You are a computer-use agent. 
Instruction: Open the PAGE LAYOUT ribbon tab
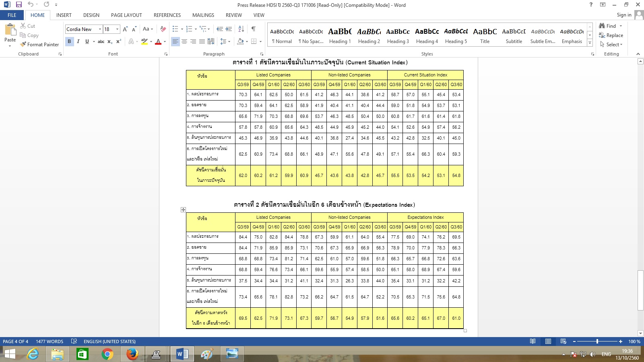click(x=126, y=15)
